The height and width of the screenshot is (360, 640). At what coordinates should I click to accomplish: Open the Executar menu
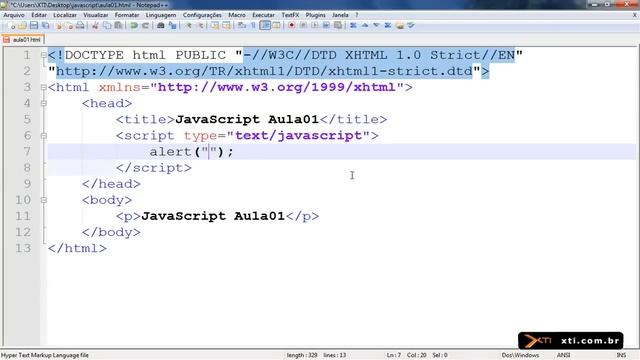[263, 15]
